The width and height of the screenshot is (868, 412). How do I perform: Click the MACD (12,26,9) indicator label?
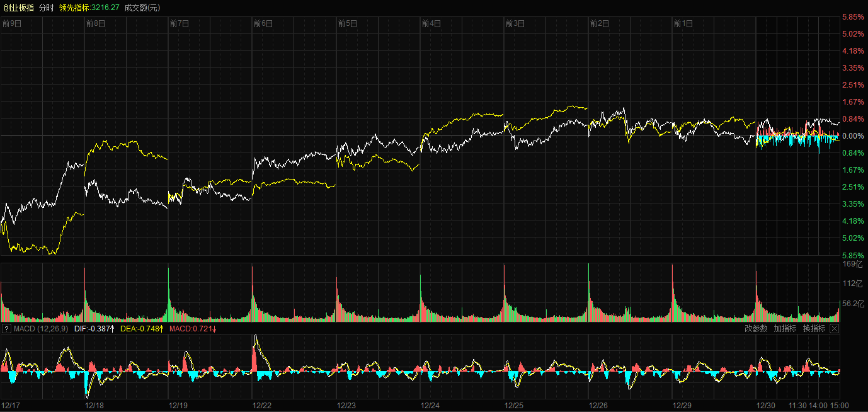click(x=41, y=329)
